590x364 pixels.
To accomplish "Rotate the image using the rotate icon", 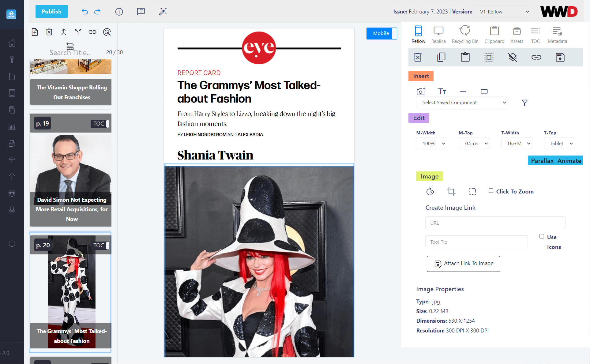I will [430, 191].
